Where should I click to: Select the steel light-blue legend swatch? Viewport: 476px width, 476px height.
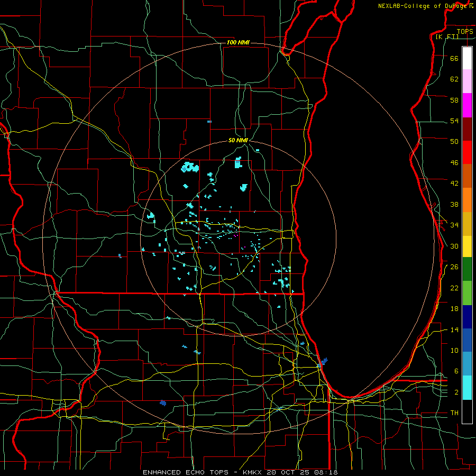tap(467, 364)
